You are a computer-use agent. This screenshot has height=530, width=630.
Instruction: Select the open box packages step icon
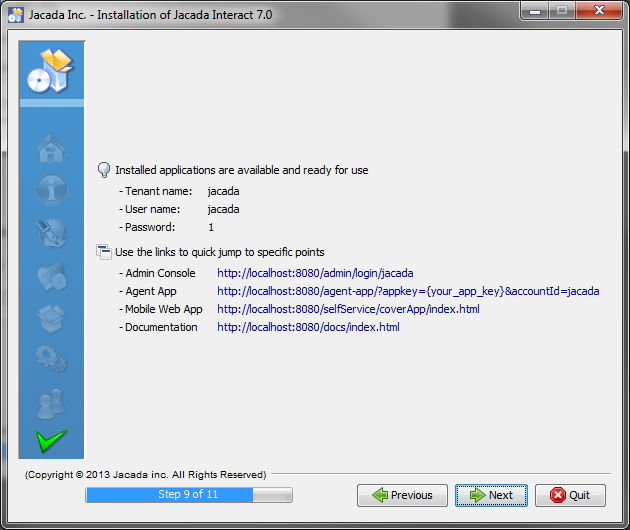pyautogui.click(x=51, y=318)
